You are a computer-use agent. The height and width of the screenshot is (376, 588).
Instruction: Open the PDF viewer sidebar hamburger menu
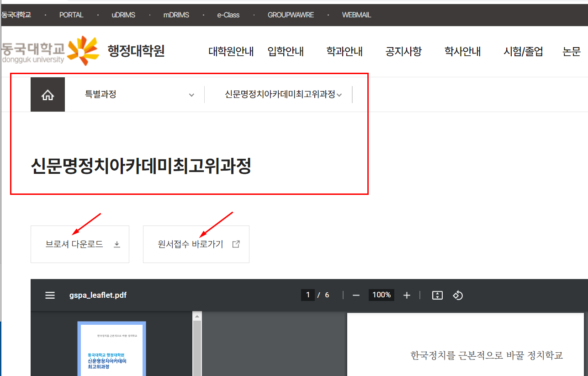pos(50,295)
